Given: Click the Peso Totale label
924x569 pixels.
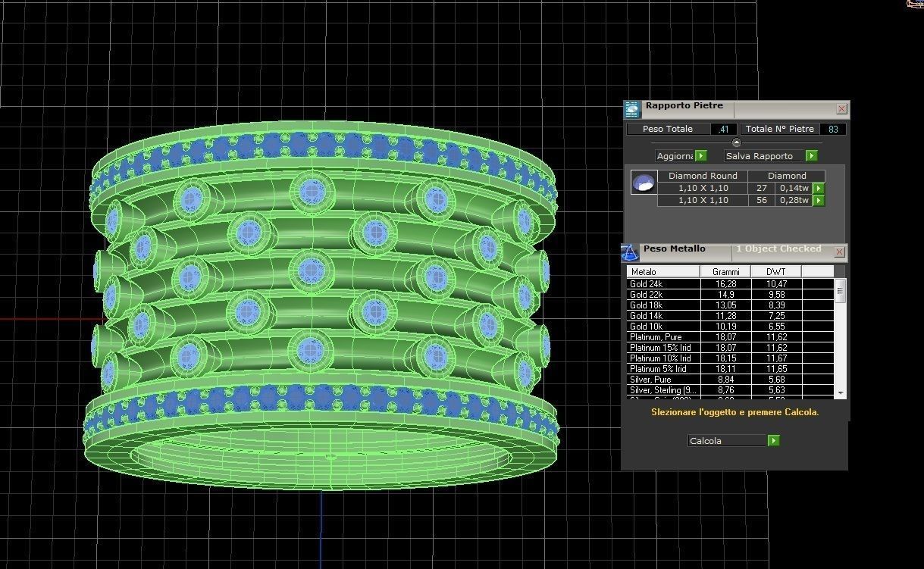Looking at the screenshot, I should 668,130.
